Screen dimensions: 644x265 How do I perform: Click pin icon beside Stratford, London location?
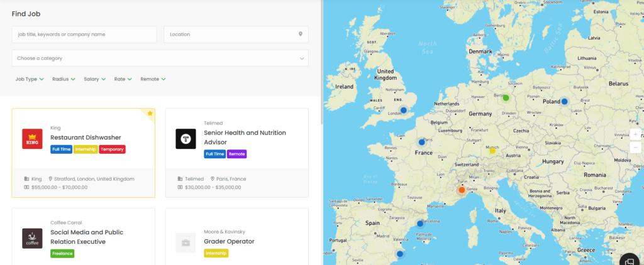50,179
